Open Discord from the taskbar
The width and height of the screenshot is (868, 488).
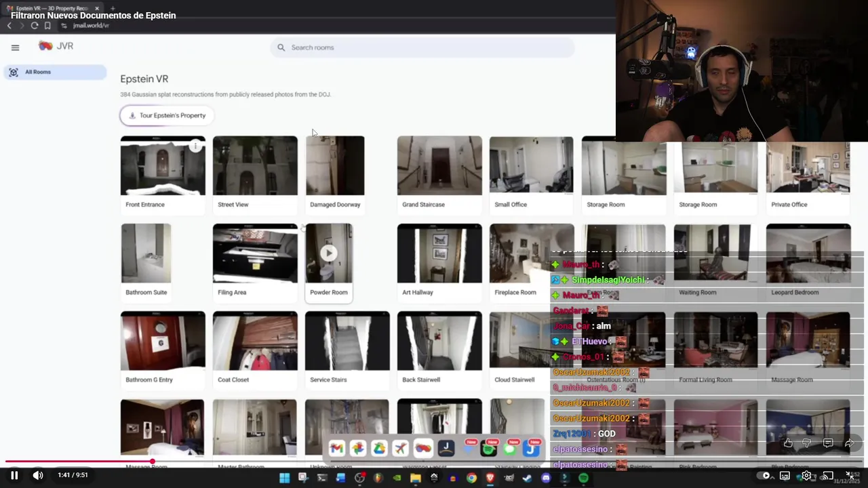pyautogui.click(x=546, y=479)
